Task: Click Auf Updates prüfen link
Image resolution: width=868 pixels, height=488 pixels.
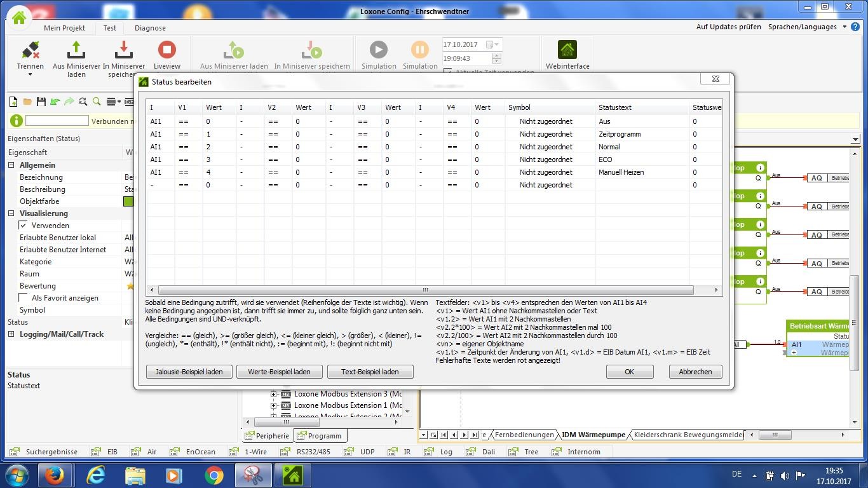Action: point(729,27)
